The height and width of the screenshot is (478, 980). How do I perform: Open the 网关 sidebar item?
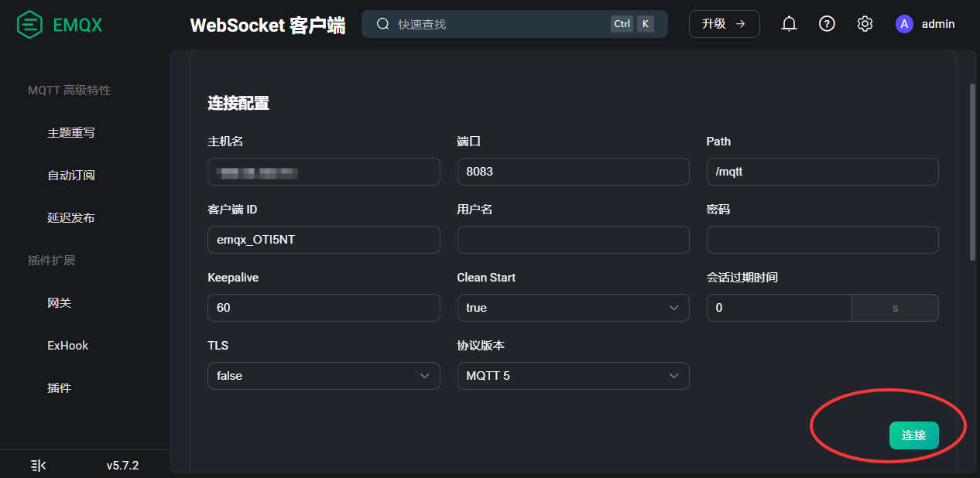[x=60, y=303]
